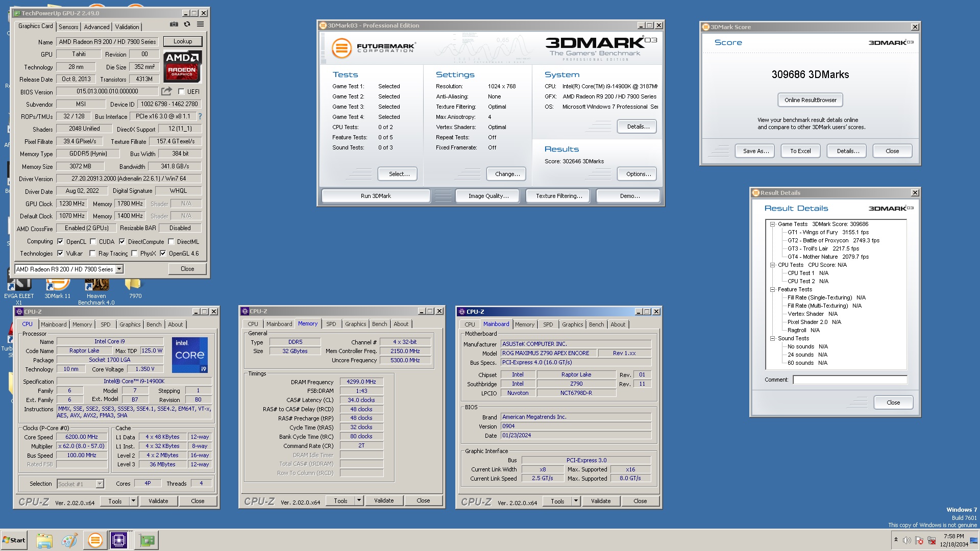The height and width of the screenshot is (551, 980).
Task: Click the To Excel button
Action: coord(800,151)
